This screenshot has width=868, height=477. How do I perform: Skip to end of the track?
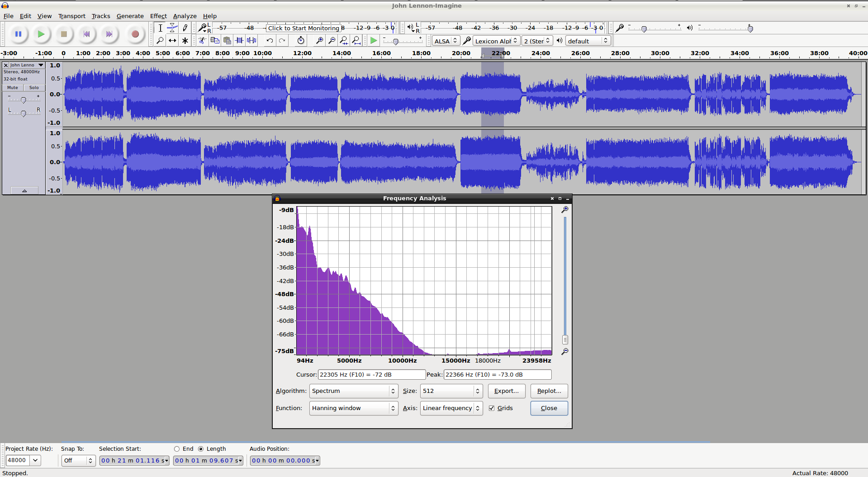(x=109, y=34)
